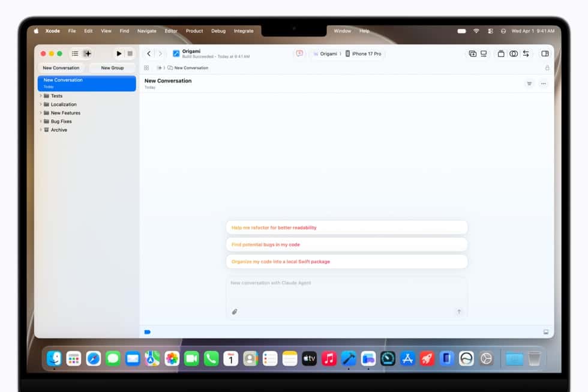Click the add-window toolbar icon
Screen dimensions: 588x392
click(473, 53)
